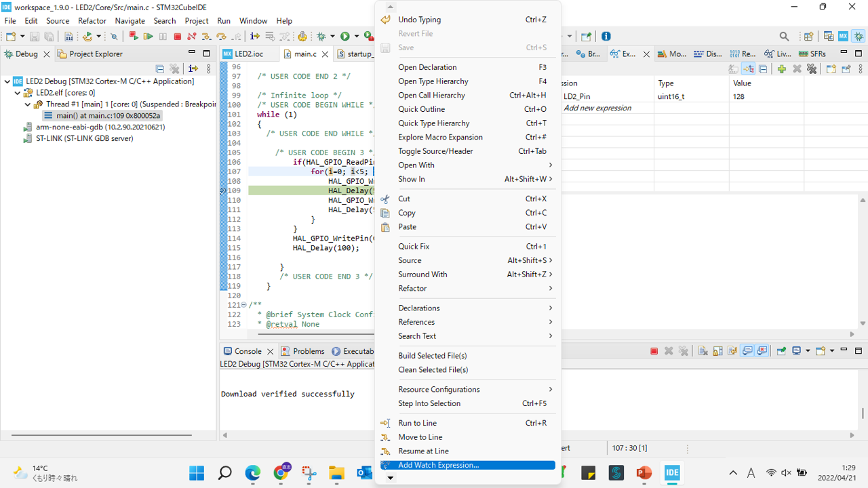
Task: Open Microsoft Edge from taskbar
Action: point(253,473)
